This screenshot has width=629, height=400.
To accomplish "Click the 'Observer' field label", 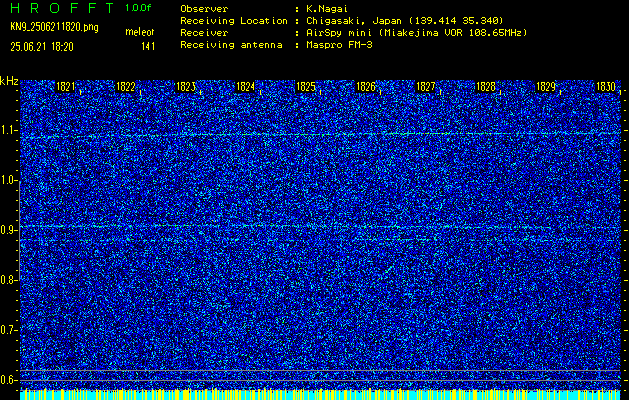I will coord(204,9).
